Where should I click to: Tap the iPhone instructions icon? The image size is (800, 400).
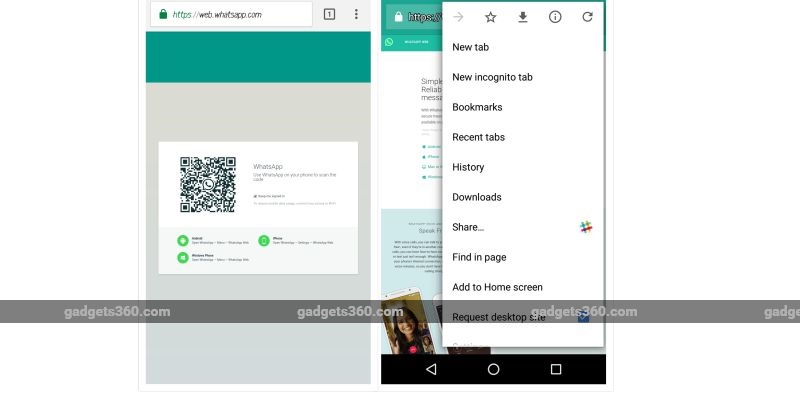point(264,241)
